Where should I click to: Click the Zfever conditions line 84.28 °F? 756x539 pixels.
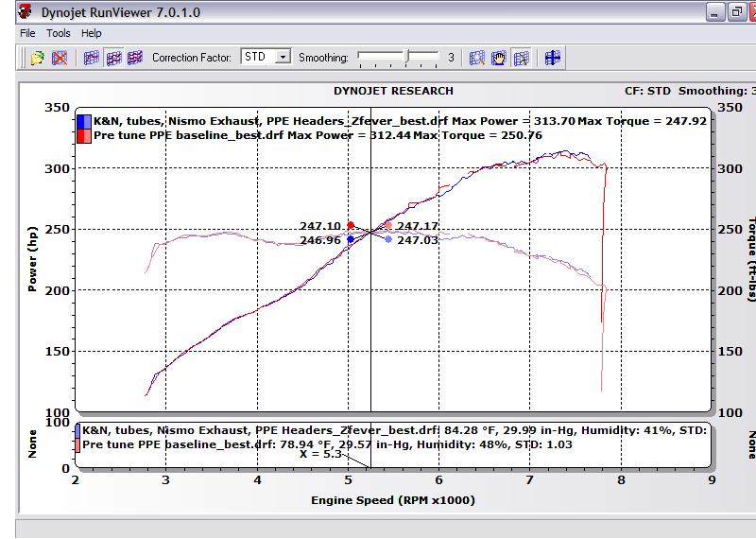pos(394,430)
